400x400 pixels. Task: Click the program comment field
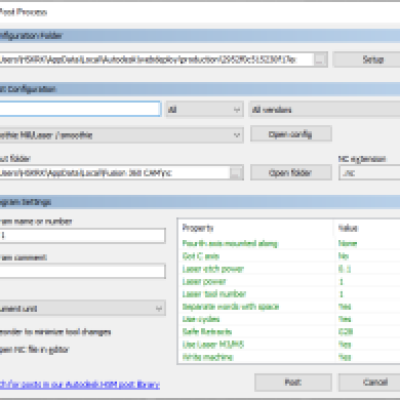coord(82,271)
